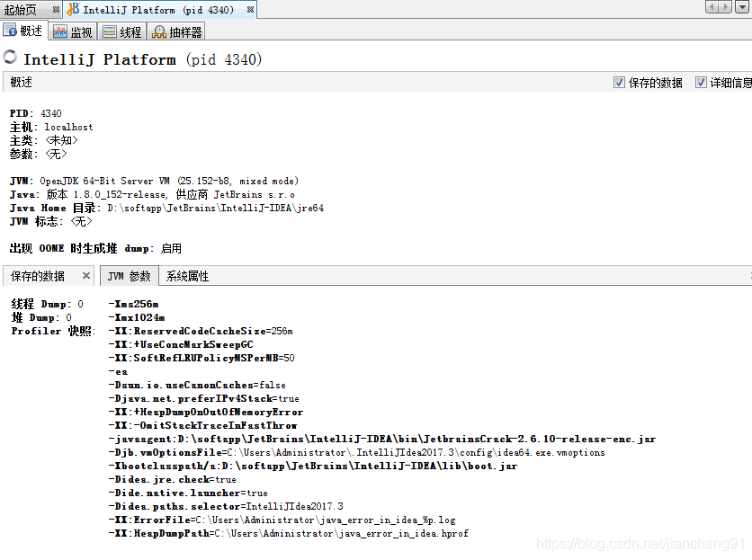Click the -Didea.jre.check=true line
The image size is (752, 560).
click(172, 479)
